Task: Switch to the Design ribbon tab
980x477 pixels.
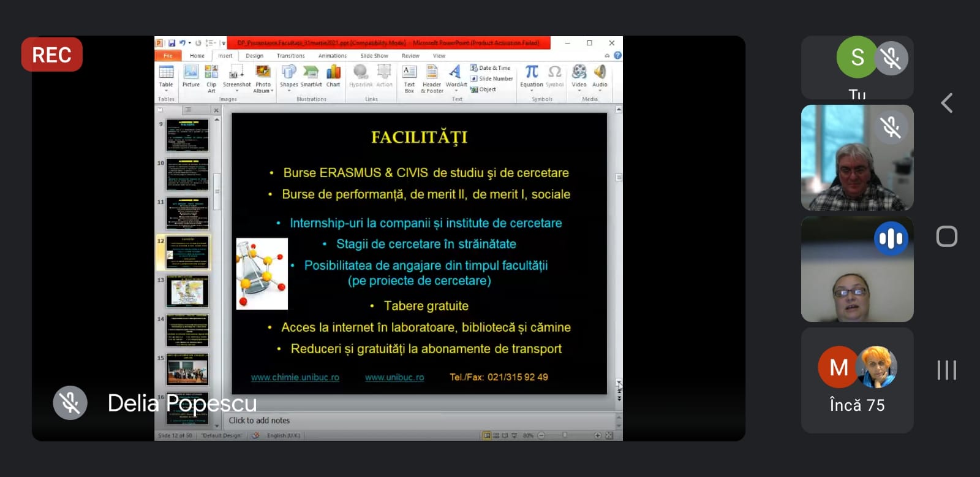Action: pos(255,55)
